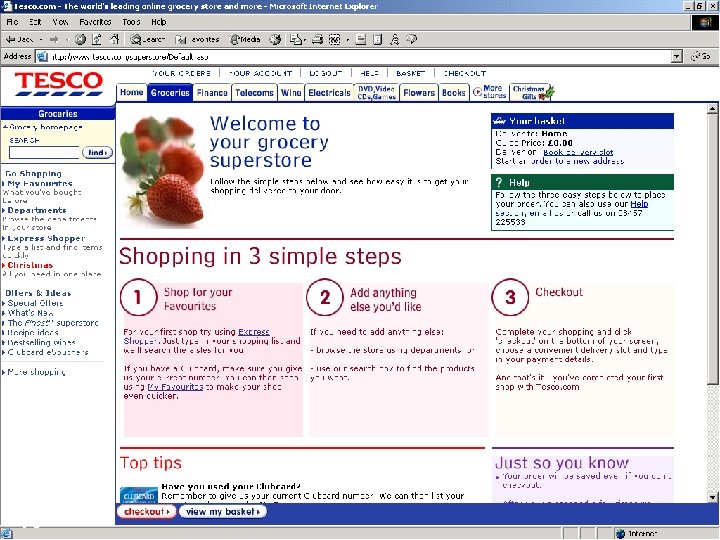Click the Clubcard image in Top tips

(x=139, y=495)
